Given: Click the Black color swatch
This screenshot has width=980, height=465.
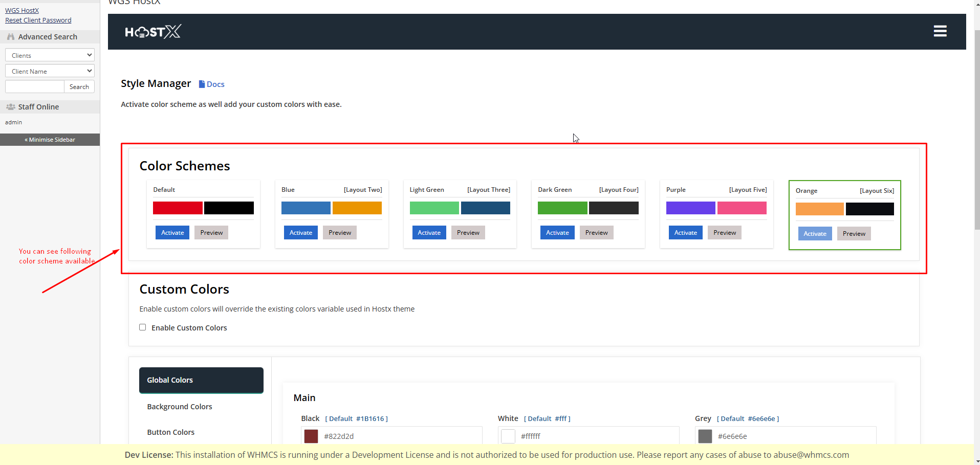Looking at the screenshot, I should click(x=311, y=436).
